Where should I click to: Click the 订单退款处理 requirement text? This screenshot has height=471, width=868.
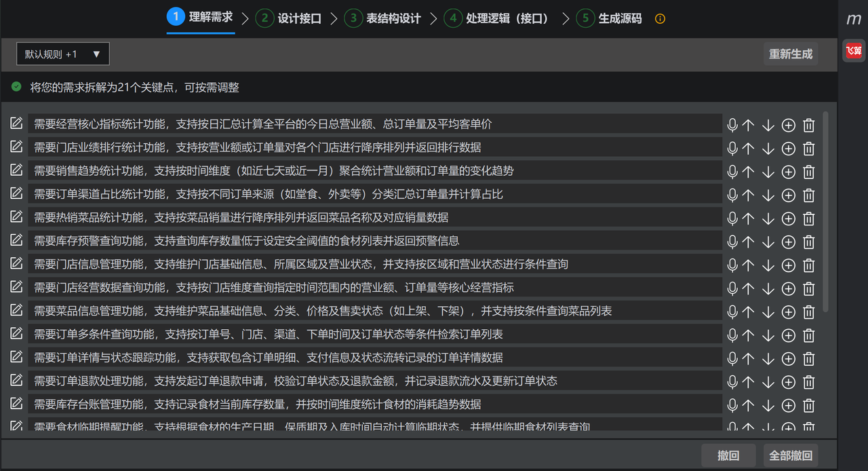(x=296, y=381)
